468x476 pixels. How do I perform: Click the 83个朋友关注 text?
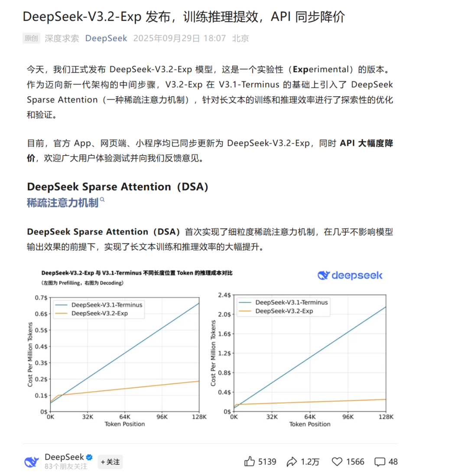(x=66, y=467)
